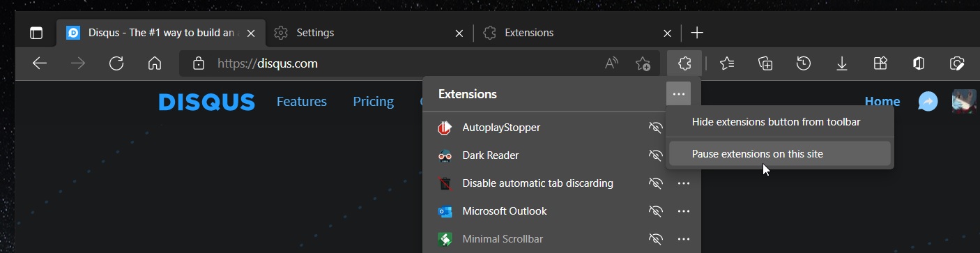The height and width of the screenshot is (253, 980).
Task: Open the browser home page
Action: (155, 63)
